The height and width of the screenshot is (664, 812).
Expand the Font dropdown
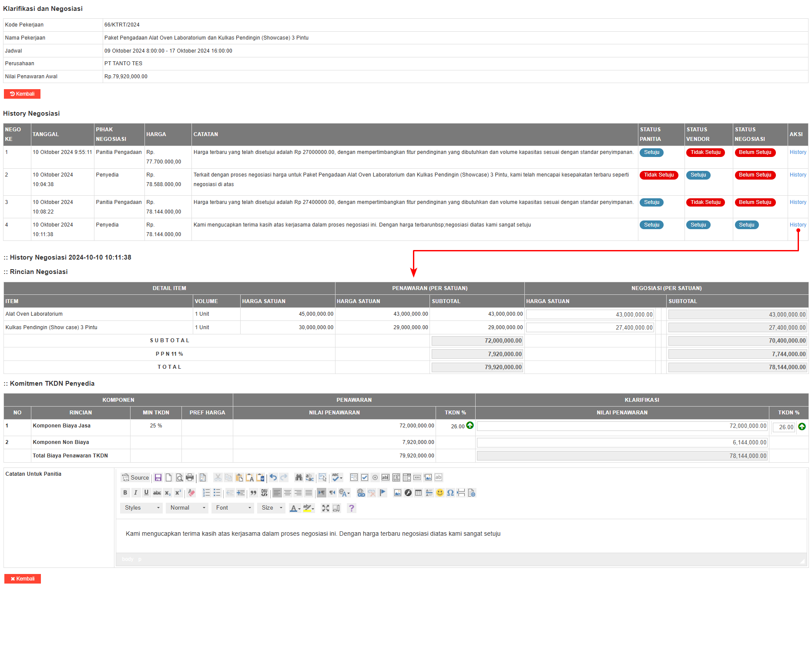point(233,508)
